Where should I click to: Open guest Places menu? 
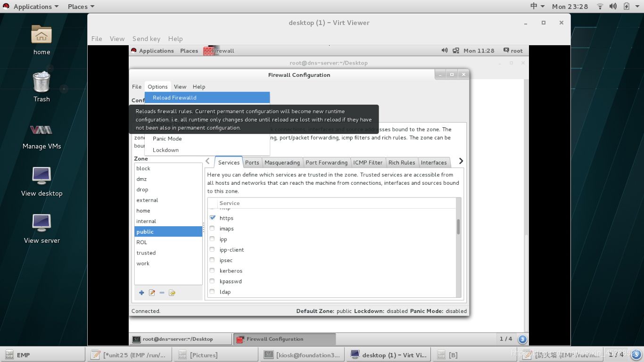(x=189, y=50)
